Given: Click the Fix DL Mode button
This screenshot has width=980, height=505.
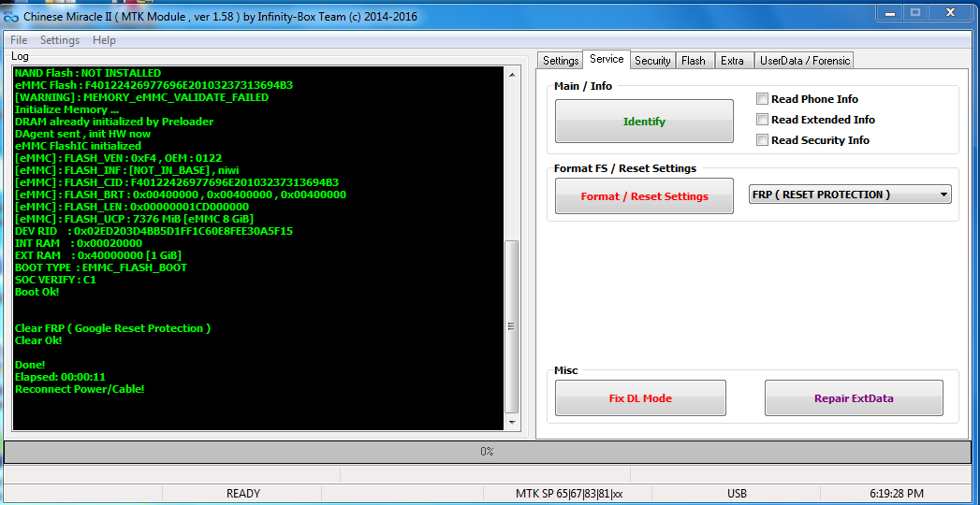Looking at the screenshot, I should [x=640, y=398].
